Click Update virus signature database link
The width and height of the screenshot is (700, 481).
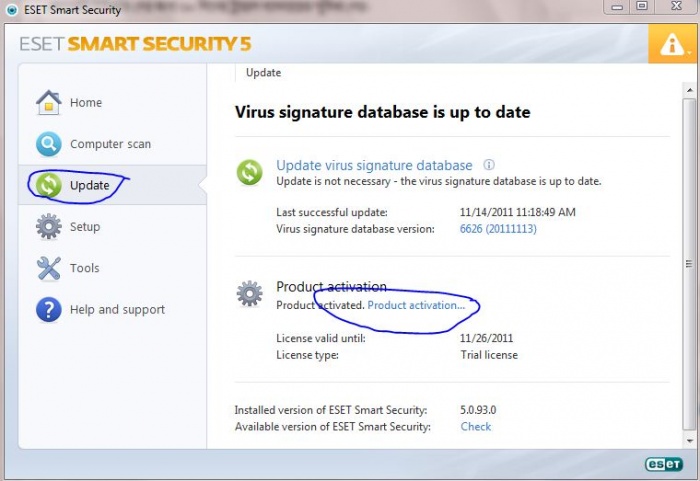[x=374, y=165]
